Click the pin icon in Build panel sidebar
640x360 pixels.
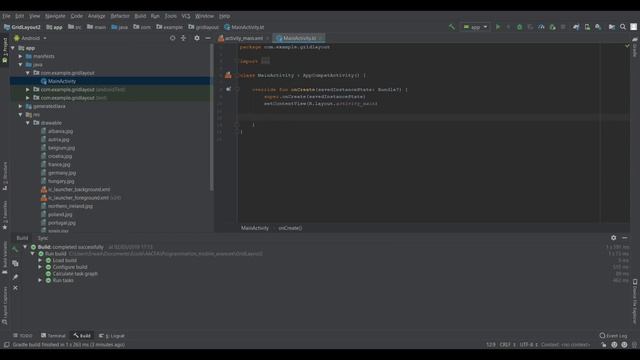[15, 277]
